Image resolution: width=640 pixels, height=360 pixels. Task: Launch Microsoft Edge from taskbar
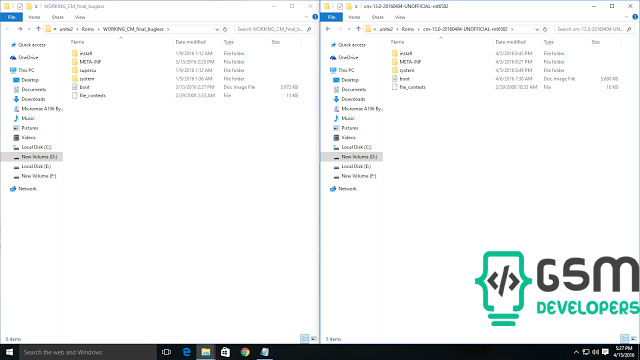tap(186, 352)
